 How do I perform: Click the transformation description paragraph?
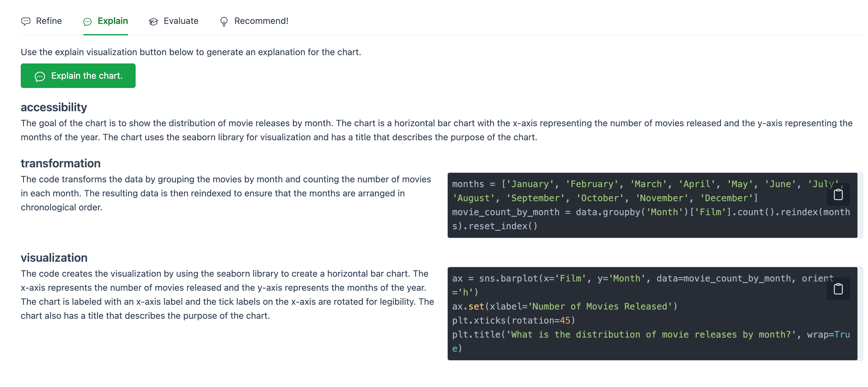[x=226, y=193]
